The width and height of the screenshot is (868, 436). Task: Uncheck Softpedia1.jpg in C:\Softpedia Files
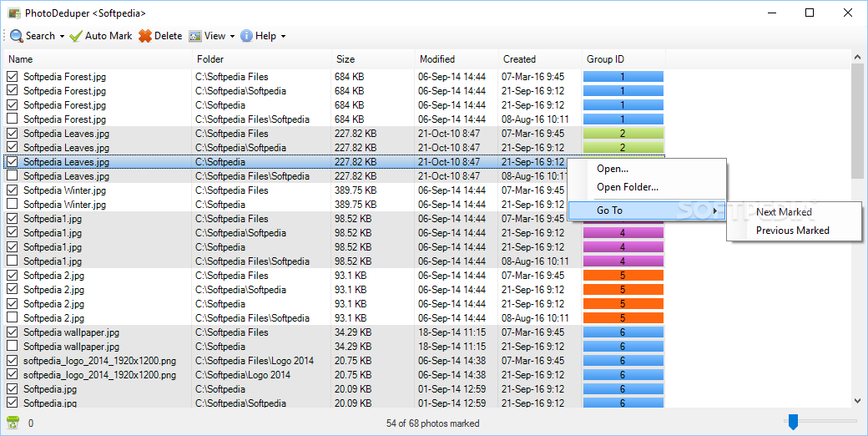pyautogui.click(x=13, y=218)
